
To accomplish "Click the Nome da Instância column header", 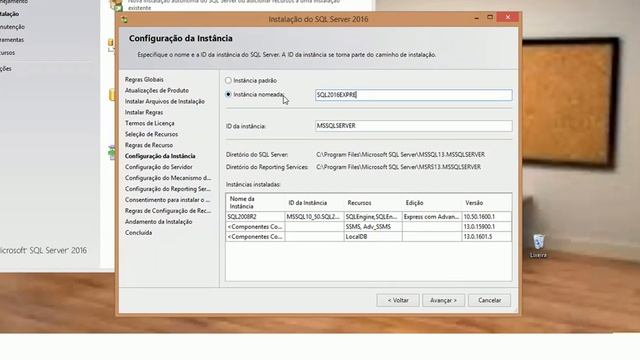I will (256, 202).
